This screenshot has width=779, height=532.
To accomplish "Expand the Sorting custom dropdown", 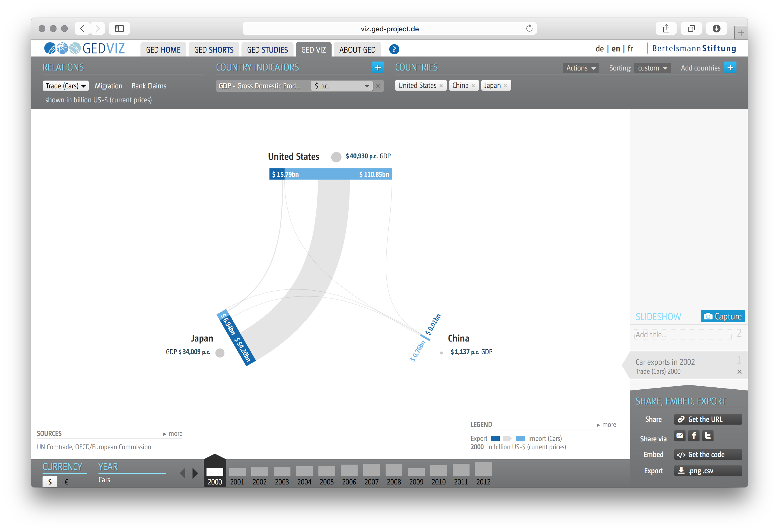I will click(x=652, y=68).
